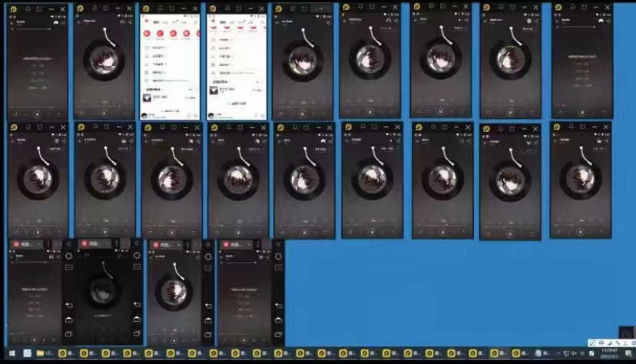Select 我的 tab in fourth top-row window
The height and width of the screenshot is (364, 636).
pos(223,22)
